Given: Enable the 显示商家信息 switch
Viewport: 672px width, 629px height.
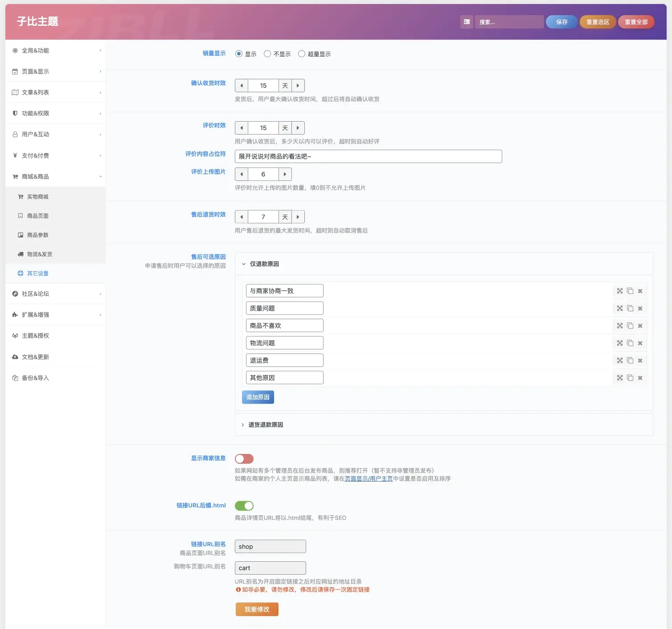Looking at the screenshot, I should coord(244,459).
